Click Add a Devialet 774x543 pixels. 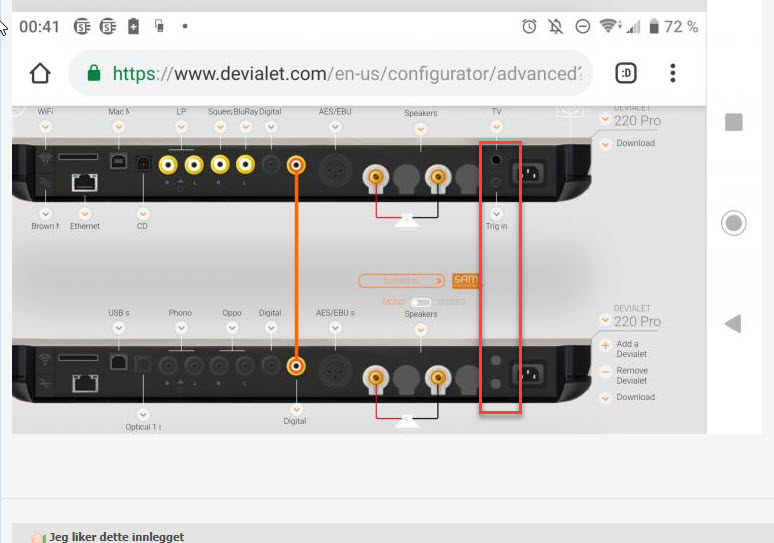pyautogui.click(x=631, y=349)
